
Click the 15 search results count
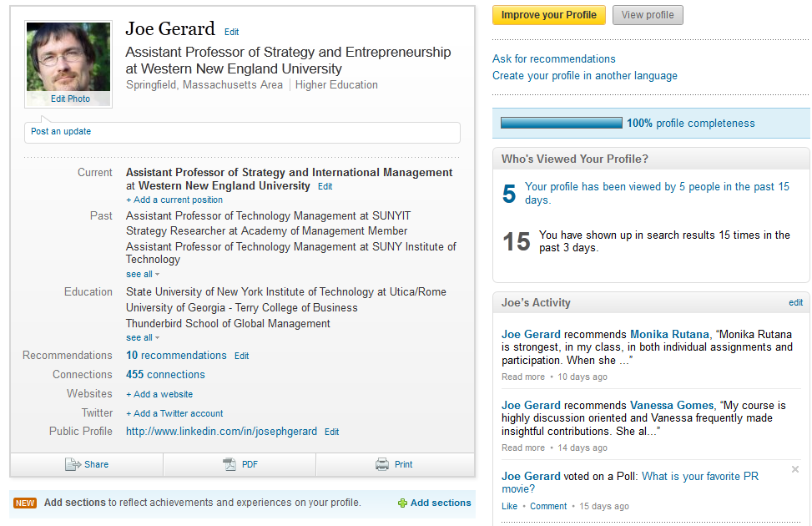click(x=517, y=242)
